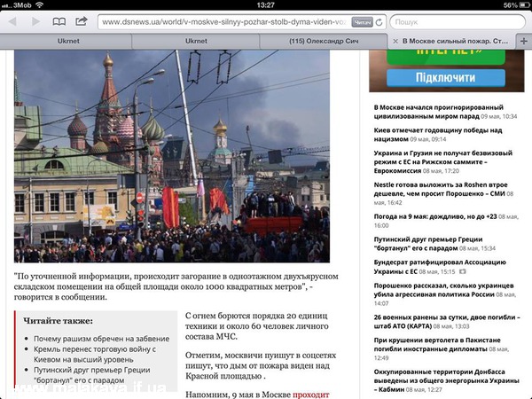Open 'Порошенко рассказал, сколько украинцев' link
Viewport: 532px width, 399px height.
443,290
